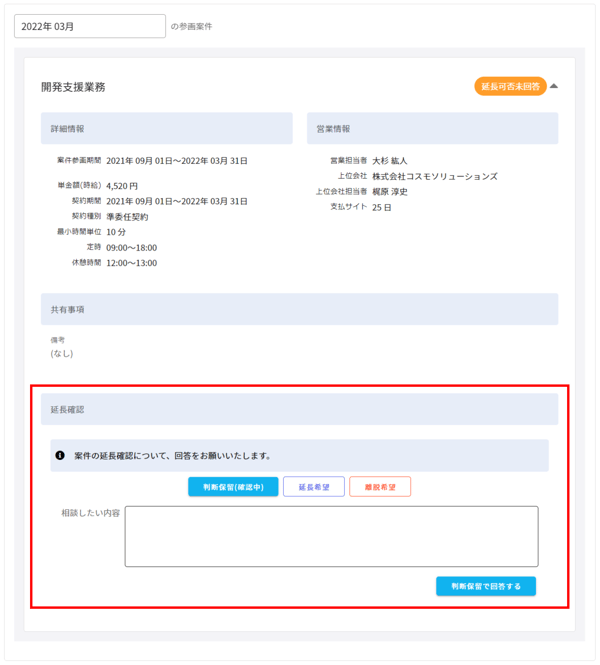Click the 契約種別 value 準委任契約
The width and height of the screenshot is (600, 665).
click(127, 216)
